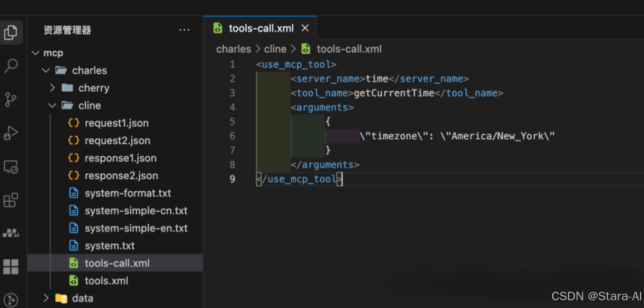The image size is (644, 308).
Task: Click the cline breadcrumb segment
Action: [275, 49]
